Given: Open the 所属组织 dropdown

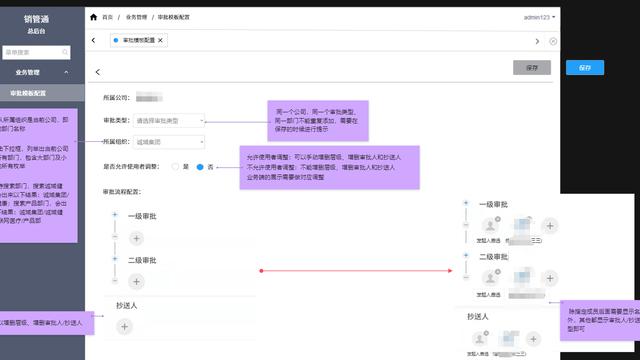Looking at the screenshot, I should click(x=169, y=142).
